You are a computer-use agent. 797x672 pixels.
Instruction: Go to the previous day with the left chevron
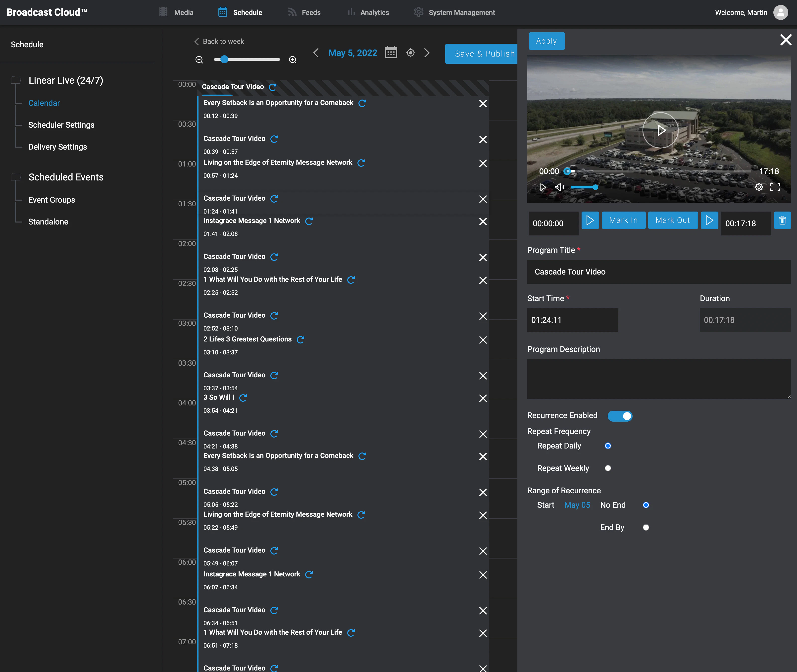pos(316,53)
